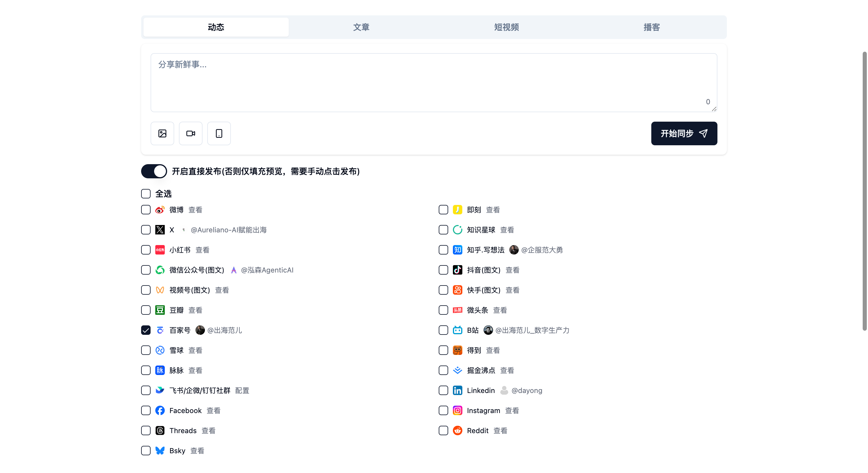This screenshot has width=868, height=473.
Task: Click 查看 link next to Facebook
Action: (x=213, y=410)
